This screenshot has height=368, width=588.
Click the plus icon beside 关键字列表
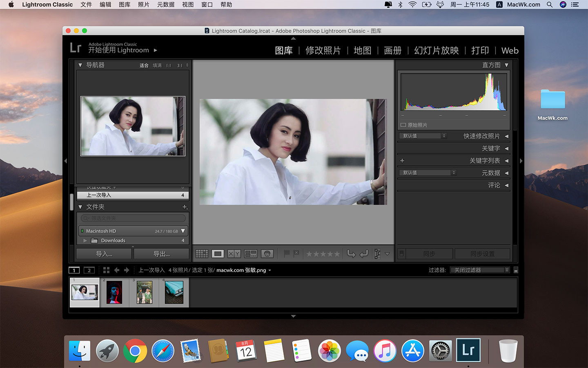coord(402,161)
